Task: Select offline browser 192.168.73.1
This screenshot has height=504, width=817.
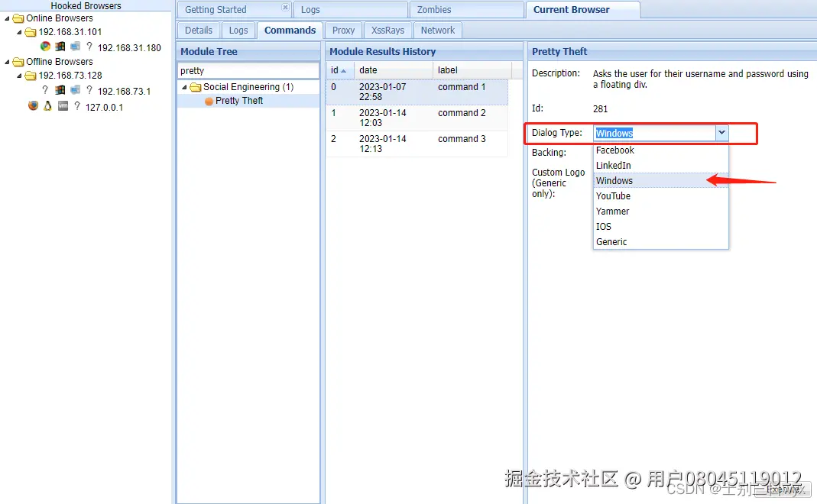Action: tap(124, 91)
